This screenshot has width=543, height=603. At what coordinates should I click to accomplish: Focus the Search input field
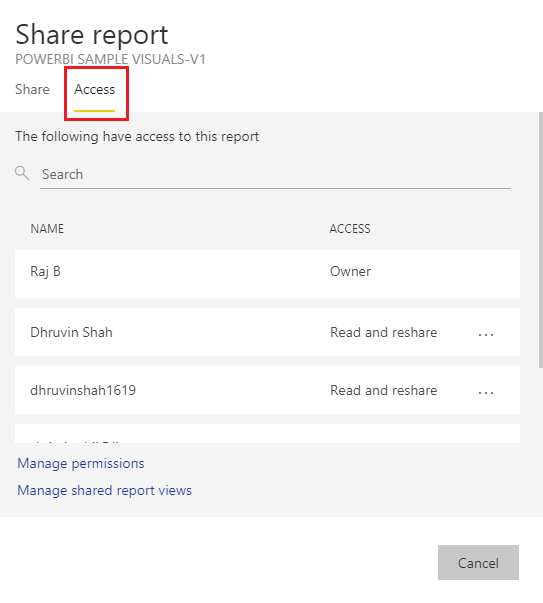pyautogui.click(x=275, y=174)
